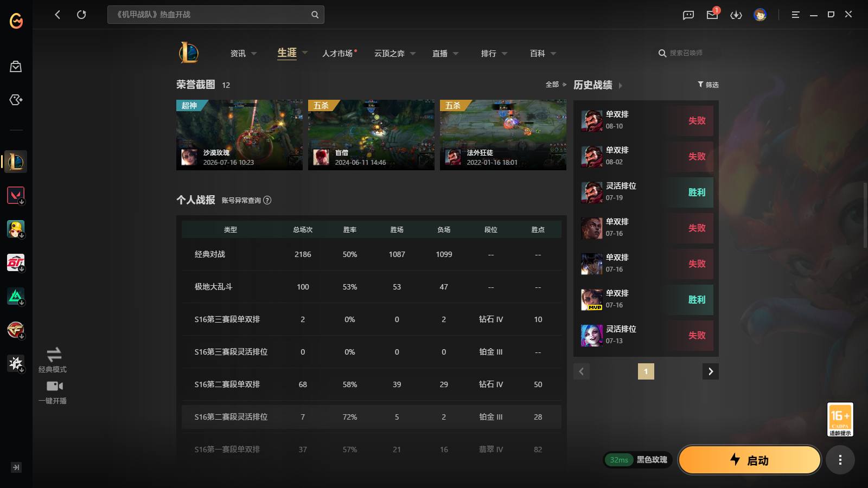
Task: Open 筛选 filter for match history
Action: click(708, 85)
